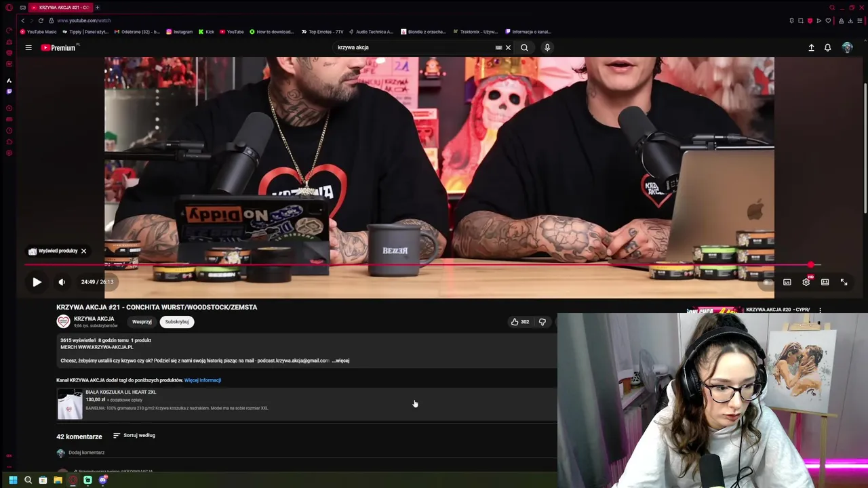This screenshot has height=488, width=868.
Task: Click the search box containing 'krzywa akcja'
Action: (414, 47)
